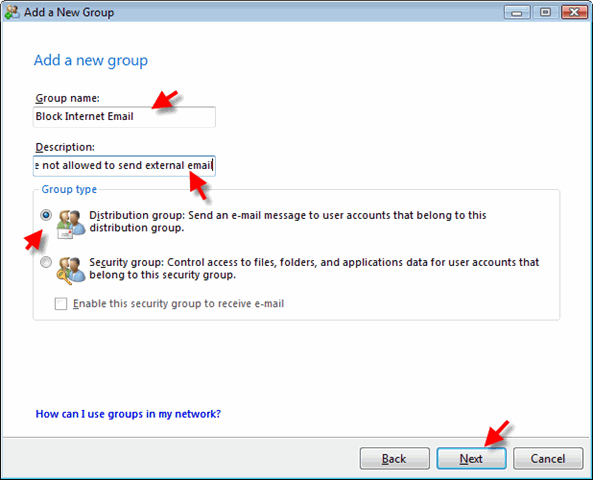The image size is (593, 480).
Task: Click the Security group description text
Action: coord(314,268)
